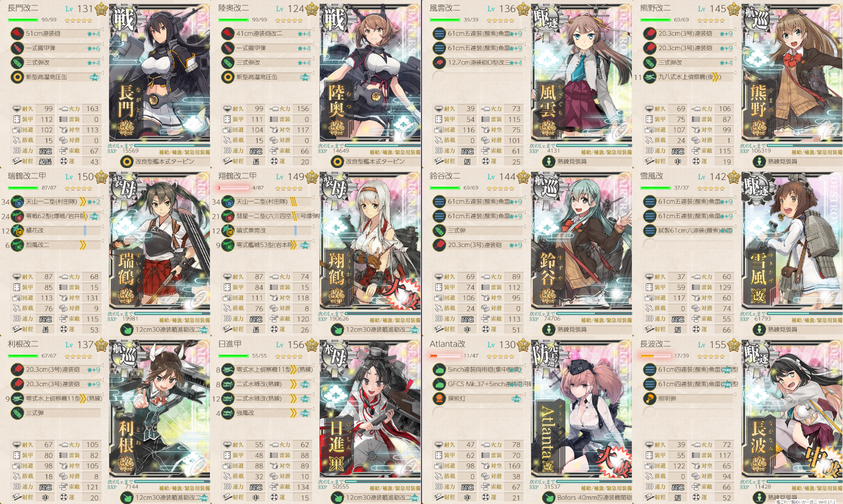The image size is (843, 504).
Task: Click 長波改二's orange HP bar
Action: click(x=656, y=356)
